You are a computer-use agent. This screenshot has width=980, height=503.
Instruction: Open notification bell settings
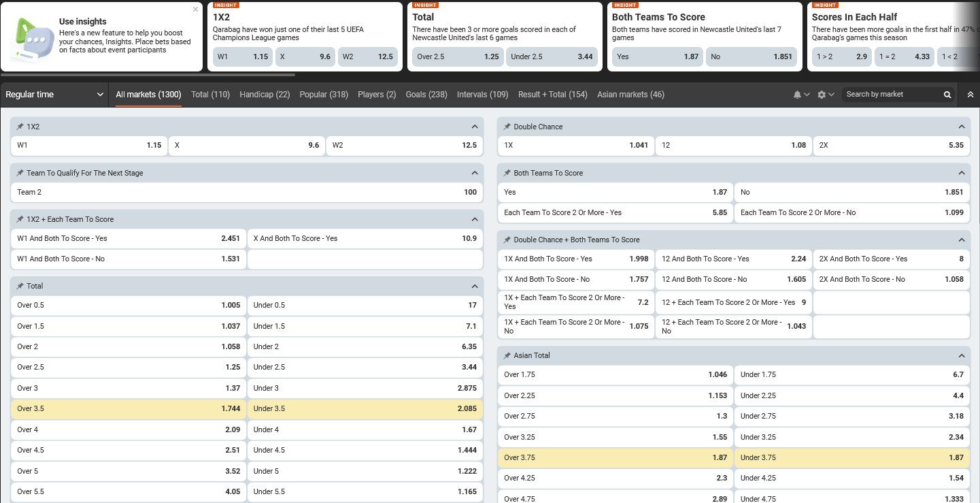pos(796,95)
